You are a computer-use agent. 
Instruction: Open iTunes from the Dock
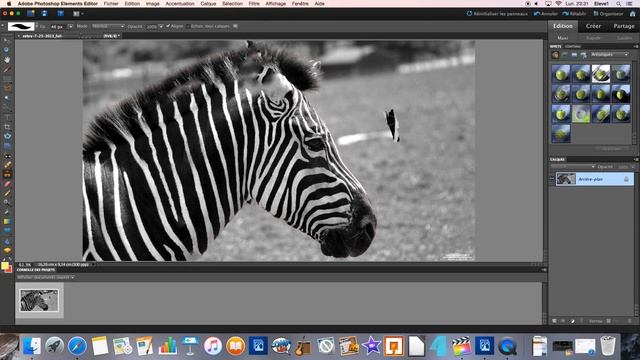point(213,346)
